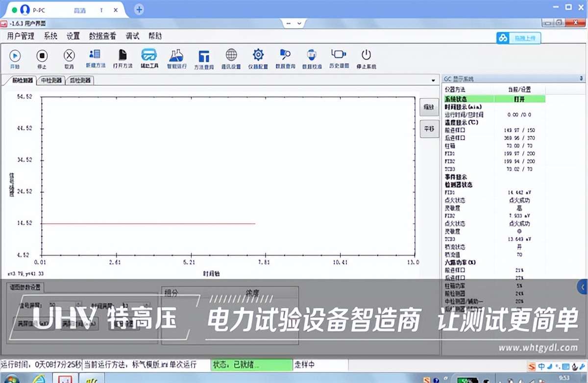Viewport: 588px width, 383px height.
Task: Click the 智能运行 smart run flask icon
Action: (x=176, y=56)
